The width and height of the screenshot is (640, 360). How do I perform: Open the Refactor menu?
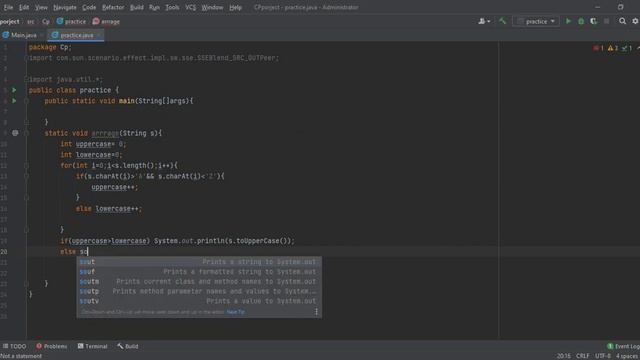pyautogui.click(x=113, y=7)
